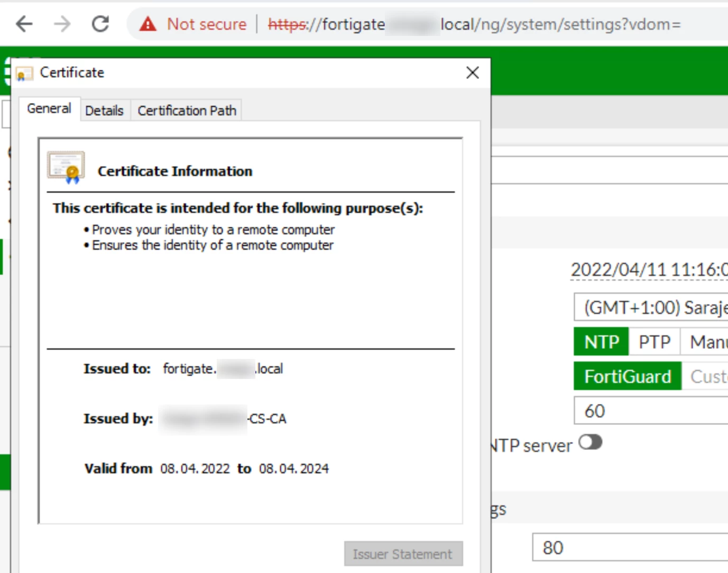Screen dimensions: 728x573
Task: Select the Certificate Information heading
Action: [x=175, y=171]
